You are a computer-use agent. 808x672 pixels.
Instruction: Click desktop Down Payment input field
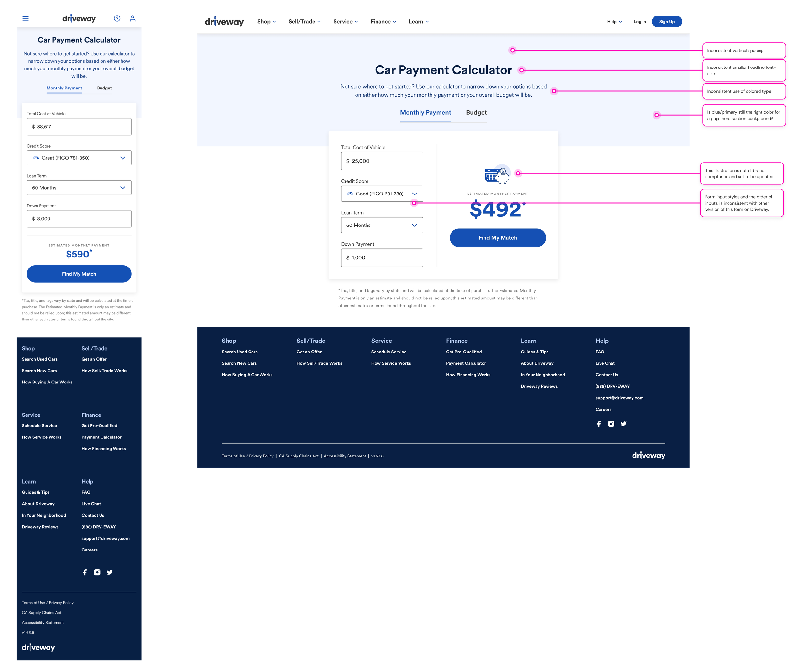coord(382,258)
